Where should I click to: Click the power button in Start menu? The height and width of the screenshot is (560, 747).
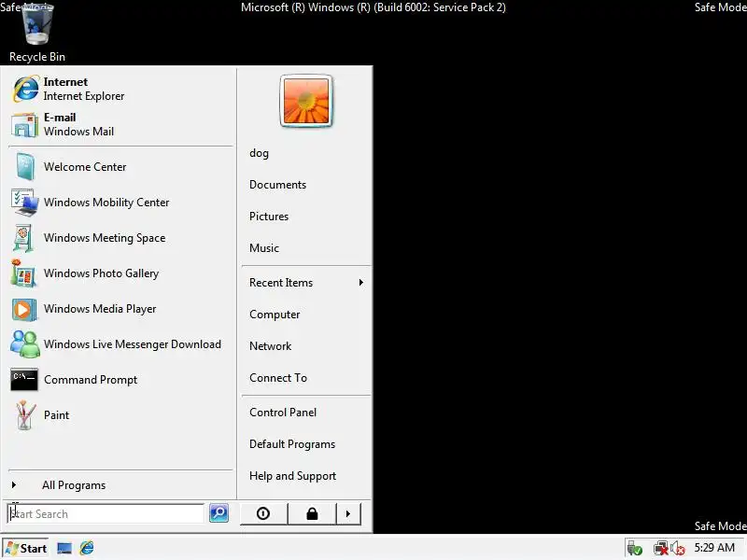263,514
